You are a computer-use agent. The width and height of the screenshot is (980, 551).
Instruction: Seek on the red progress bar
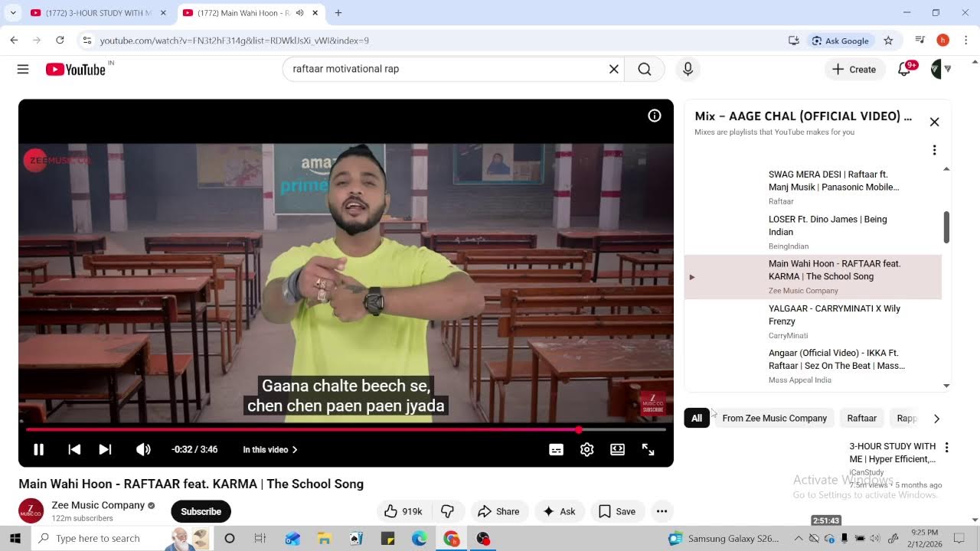pyautogui.click(x=346, y=430)
